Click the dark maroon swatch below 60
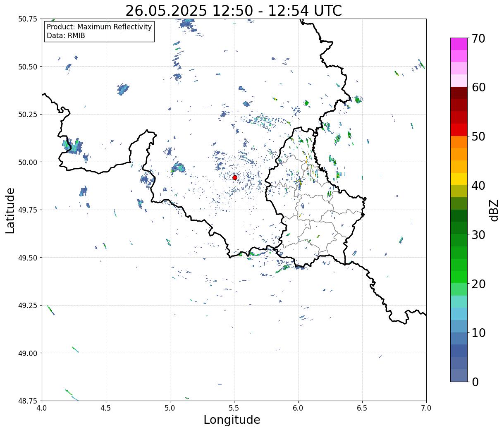 [459, 93]
